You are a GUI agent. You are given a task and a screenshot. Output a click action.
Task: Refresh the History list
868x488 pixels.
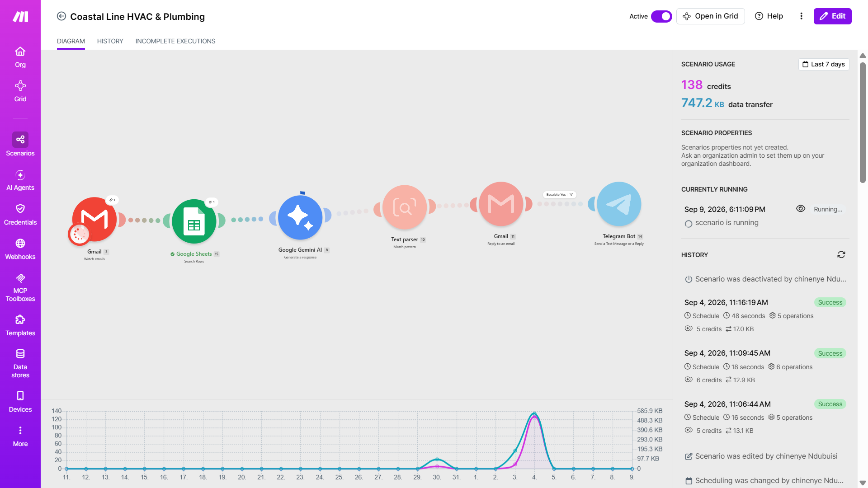tap(841, 255)
